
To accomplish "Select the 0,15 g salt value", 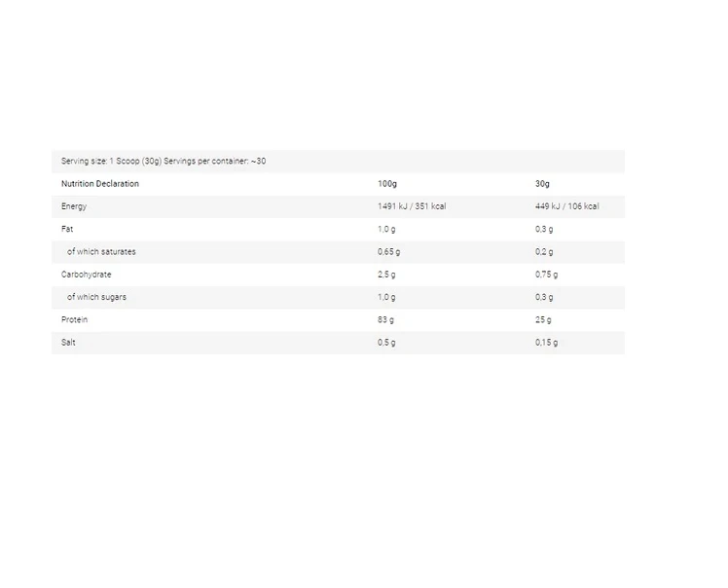I will pos(546,343).
